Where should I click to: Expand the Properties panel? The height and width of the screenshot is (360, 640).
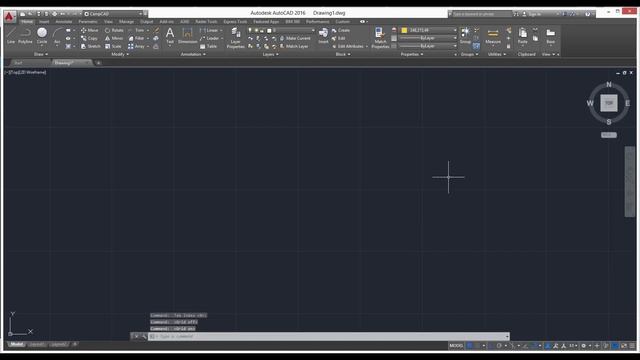[x=412, y=54]
